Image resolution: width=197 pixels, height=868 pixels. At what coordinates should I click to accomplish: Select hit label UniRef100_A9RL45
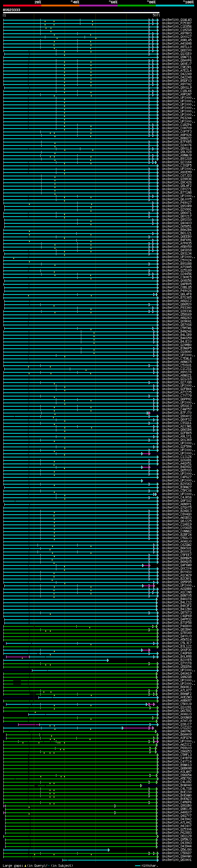pos(177,40)
